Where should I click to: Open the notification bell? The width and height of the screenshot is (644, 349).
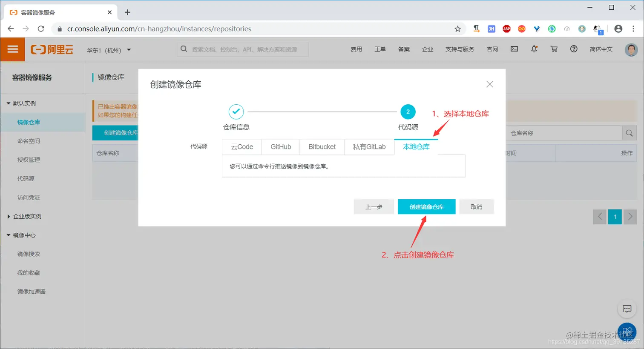click(x=534, y=49)
